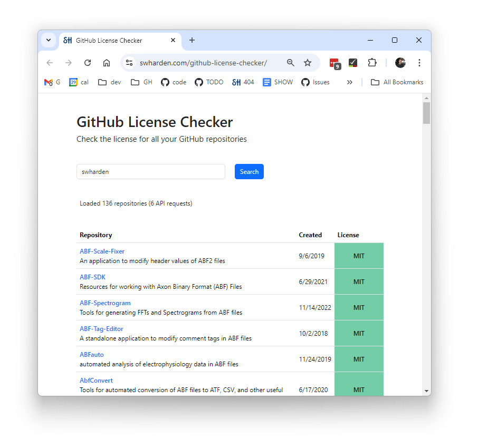This screenshot has width=478, height=448.
Task: Open the code GitHub bookmark
Action: pyautogui.click(x=174, y=82)
